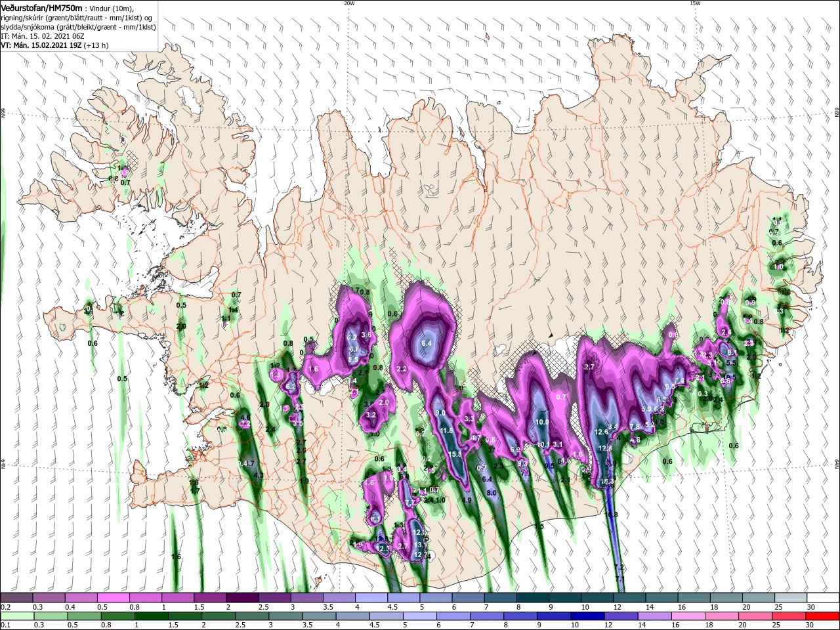Click the white 30 swatch in the upper legend row
The height and width of the screenshot is (630, 840).
click(x=823, y=598)
